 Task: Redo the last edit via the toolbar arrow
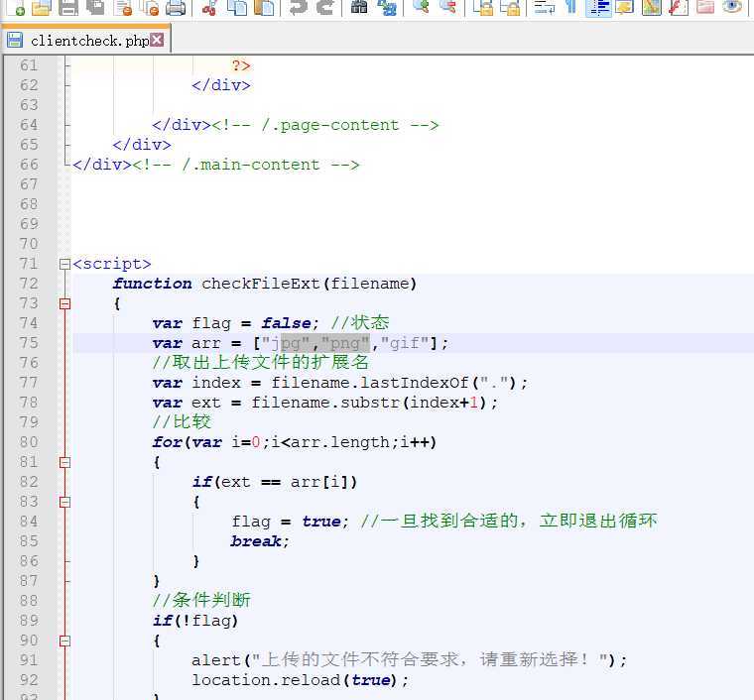[x=325, y=7]
